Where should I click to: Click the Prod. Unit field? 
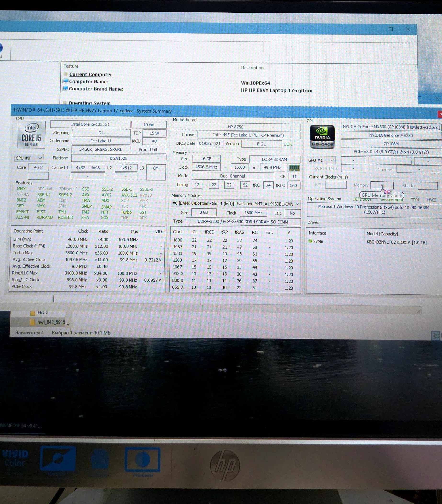[x=148, y=149]
